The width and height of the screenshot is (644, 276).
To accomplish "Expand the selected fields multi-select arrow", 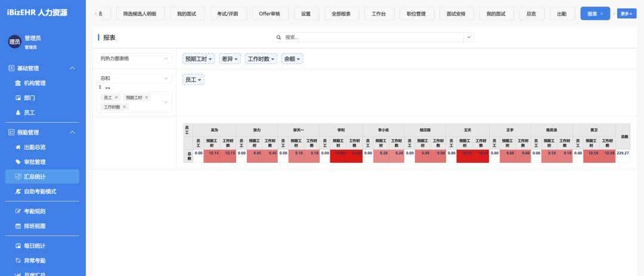I will (166, 103).
